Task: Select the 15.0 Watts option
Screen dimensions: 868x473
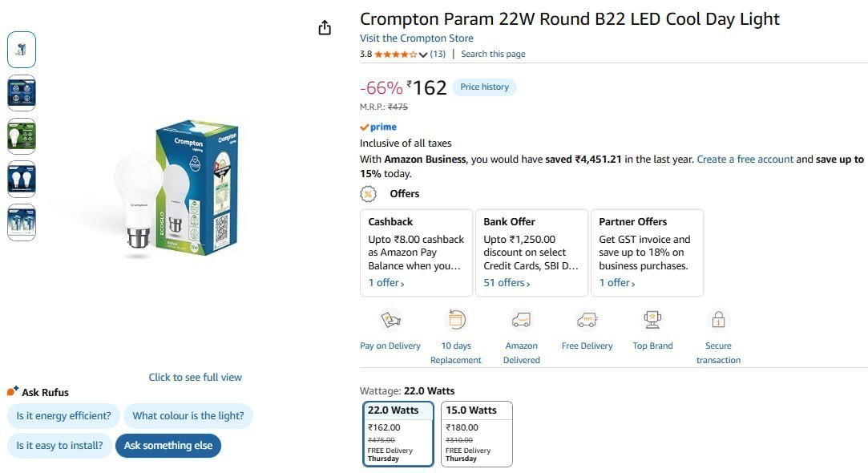Action: pos(477,435)
